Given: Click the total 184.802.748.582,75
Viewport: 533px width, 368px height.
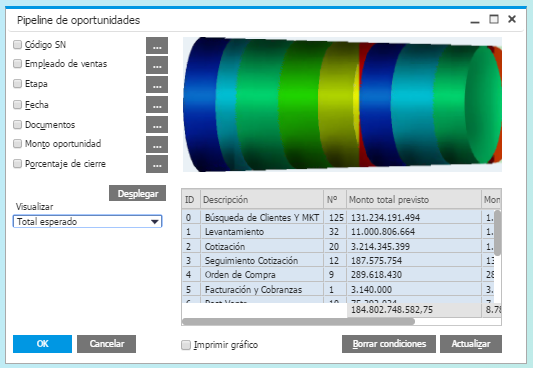Looking at the screenshot, I should pos(392,310).
